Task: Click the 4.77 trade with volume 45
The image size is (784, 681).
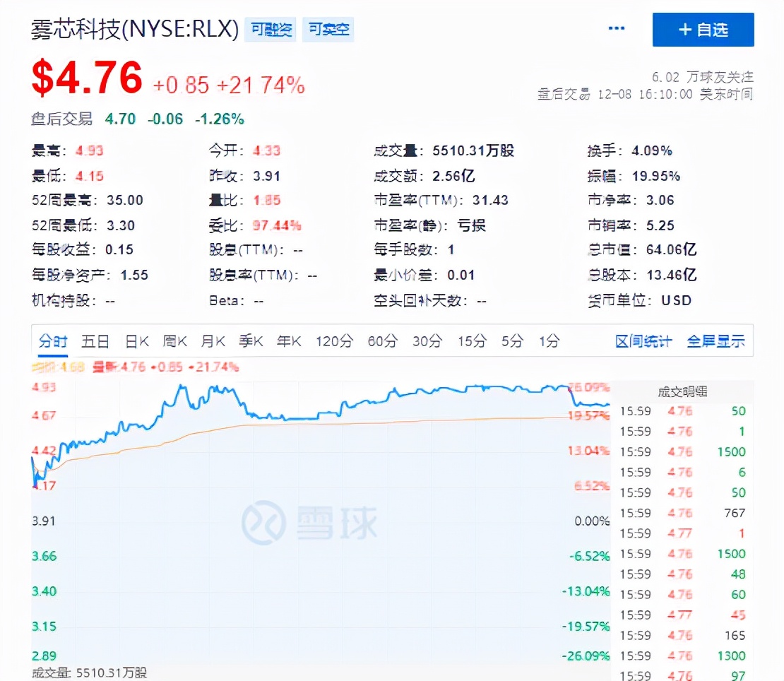Action: (x=682, y=615)
